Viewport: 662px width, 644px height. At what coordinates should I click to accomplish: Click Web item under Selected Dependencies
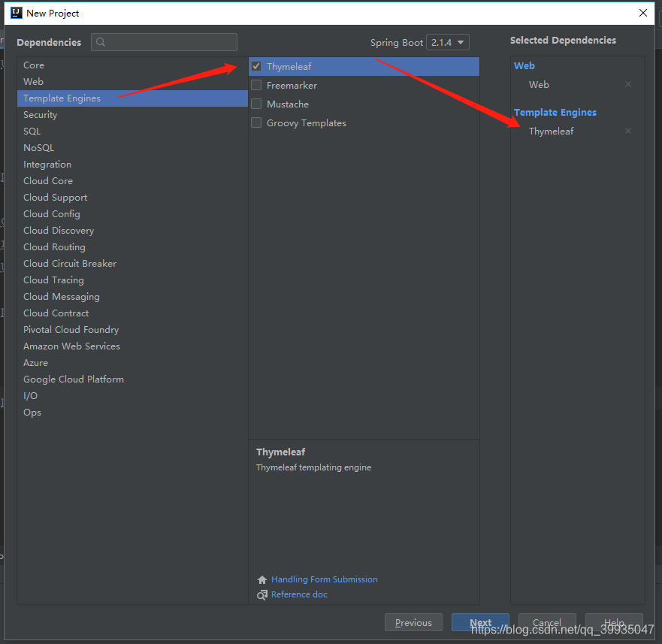click(x=539, y=84)
